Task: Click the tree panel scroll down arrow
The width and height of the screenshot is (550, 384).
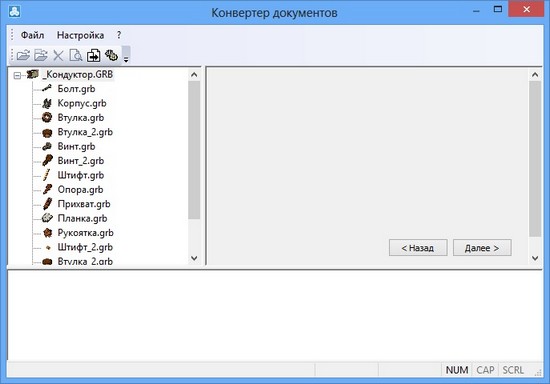Action: point(194,258)
